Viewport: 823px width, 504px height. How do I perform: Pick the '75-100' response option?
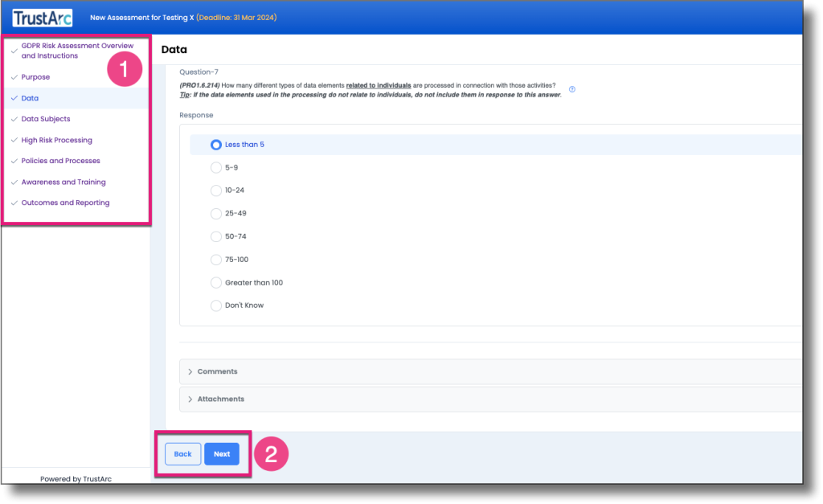pyautogui.click(x=215, y=260)
